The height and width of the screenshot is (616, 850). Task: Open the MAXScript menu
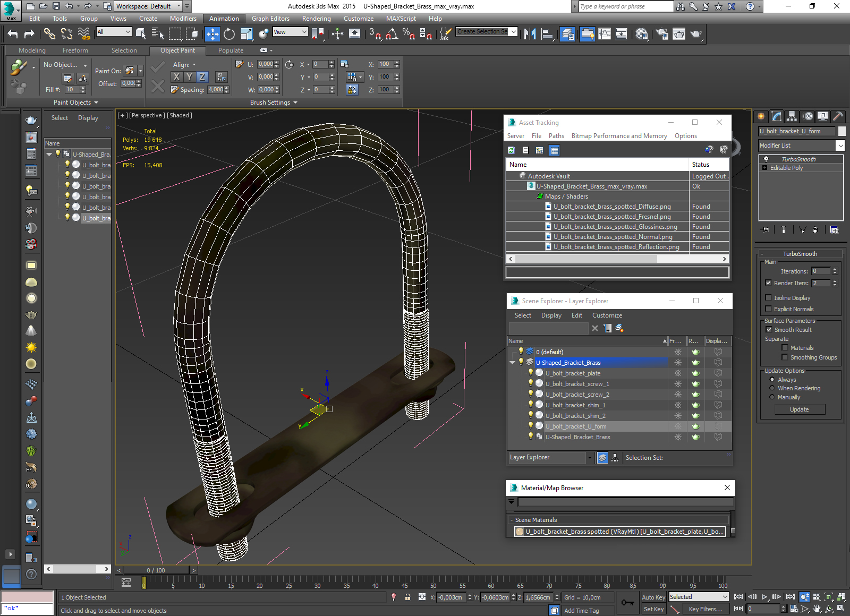coord(401,19)
